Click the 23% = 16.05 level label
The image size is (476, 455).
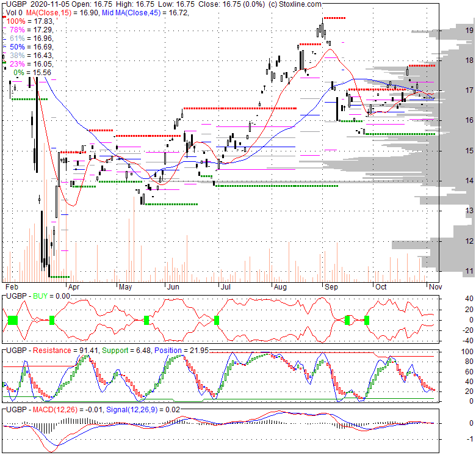tap(31, 64)
